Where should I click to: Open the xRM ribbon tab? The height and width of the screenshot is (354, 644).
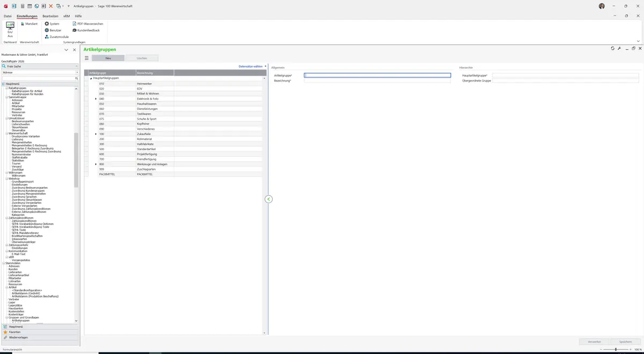tap(67, 16)
